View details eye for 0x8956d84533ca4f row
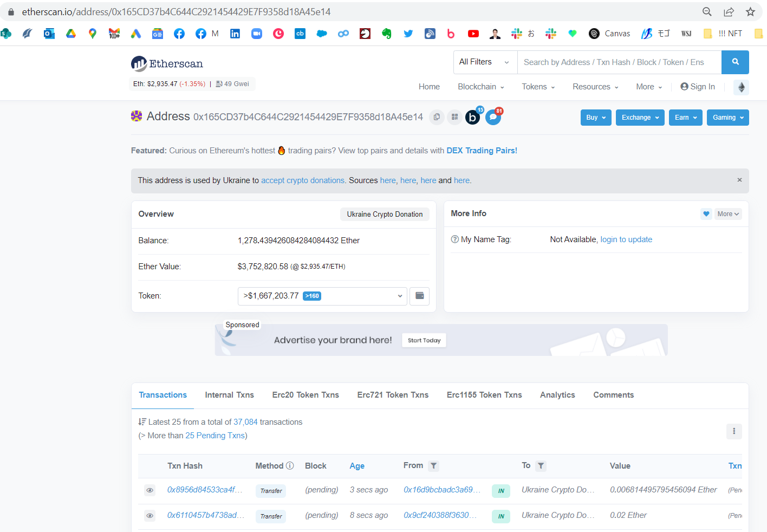Screen dimensions: 767x532 (150, 490)
